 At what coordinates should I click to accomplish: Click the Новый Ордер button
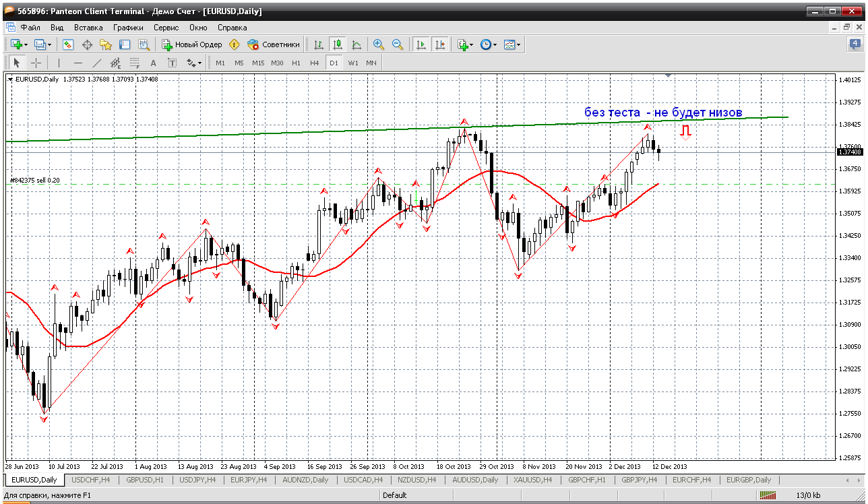point(192,44)
